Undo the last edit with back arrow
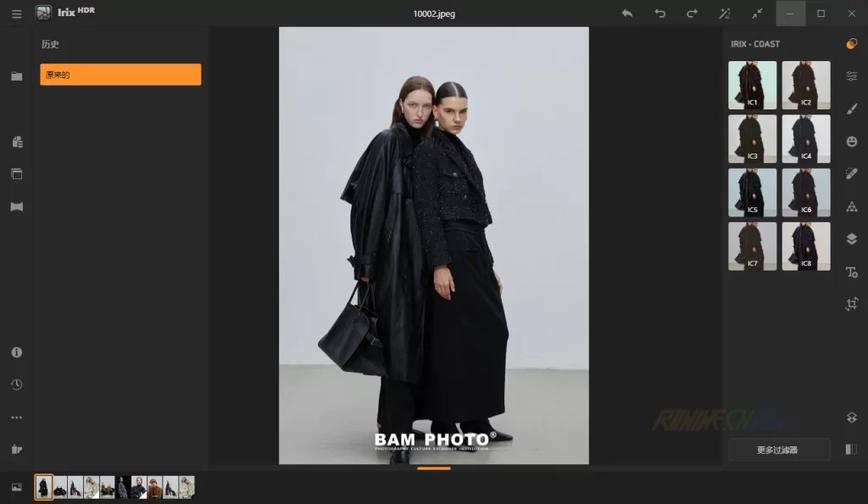The width and height of the screenshot is (868, 504). pyautogui.click(x=626, y=14)
